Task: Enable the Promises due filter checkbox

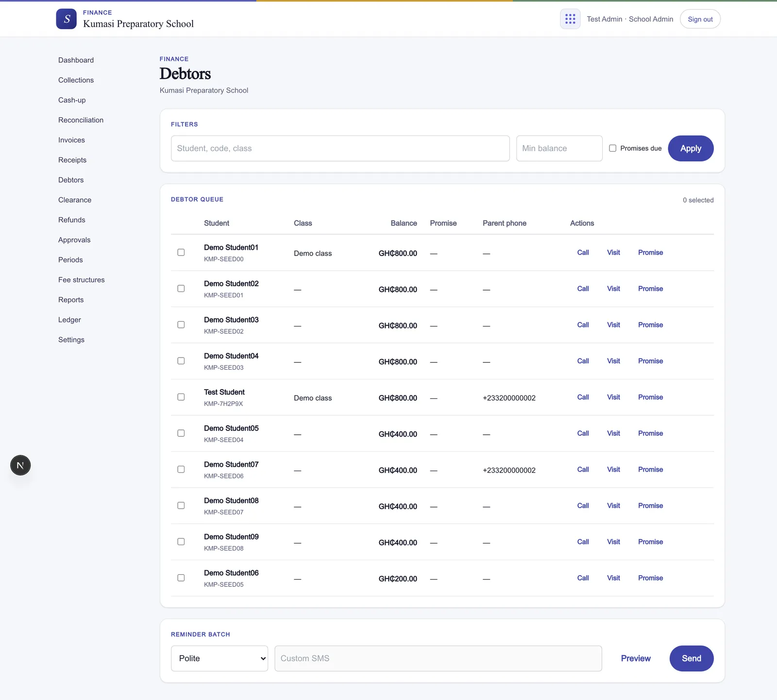Action: point(613,148)
